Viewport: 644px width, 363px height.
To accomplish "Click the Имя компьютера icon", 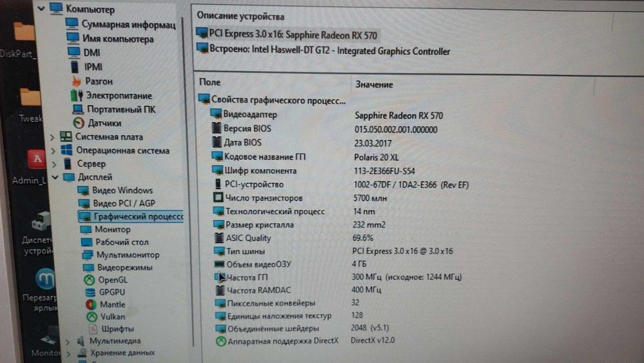I will pyautogui.click(x=73, y=38).
